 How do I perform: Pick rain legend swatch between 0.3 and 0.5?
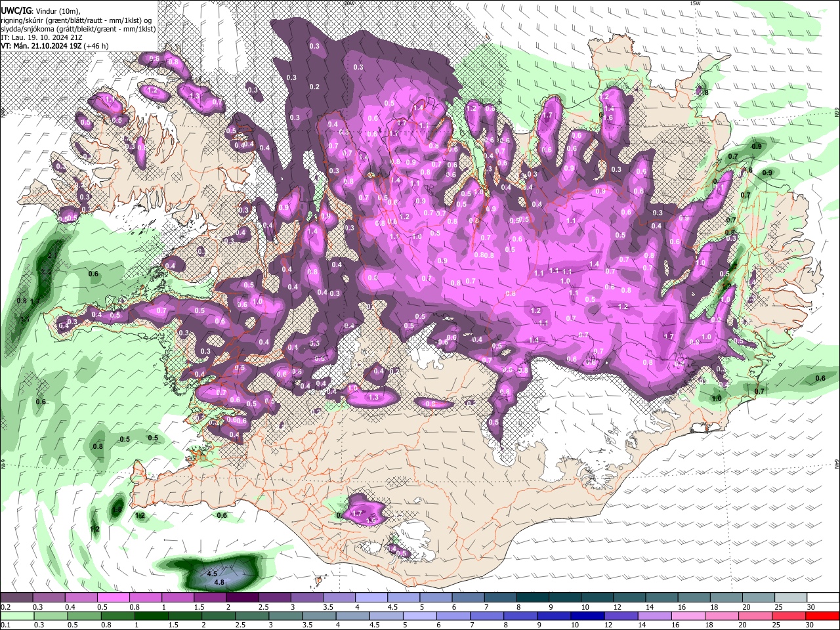pyautogui.click(x=51, y=616)
